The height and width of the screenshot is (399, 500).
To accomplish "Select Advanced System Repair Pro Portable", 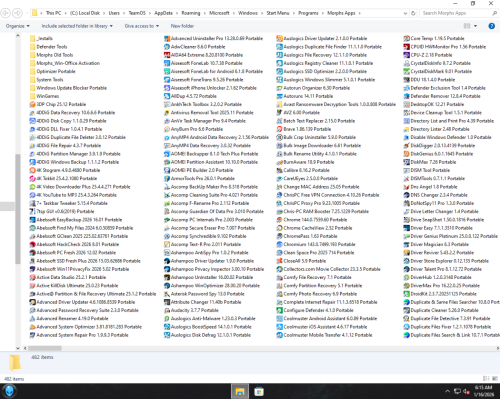I will pos(79,335).
